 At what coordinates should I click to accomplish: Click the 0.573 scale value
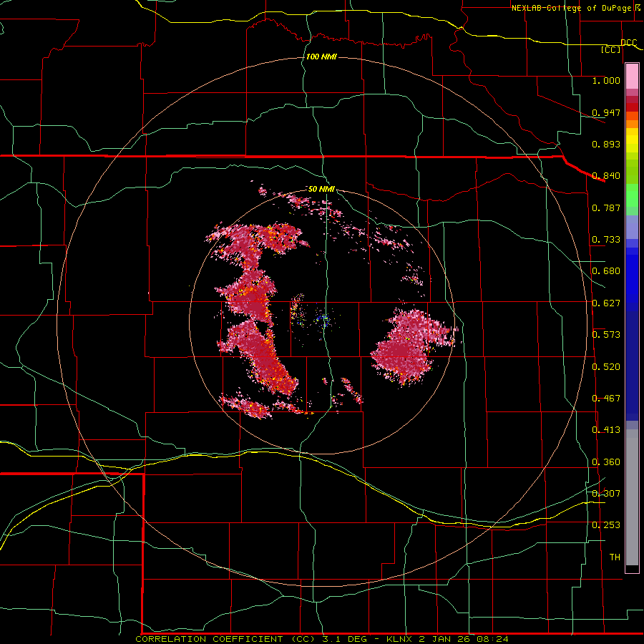pyautogui.click(x=606, y=335)
